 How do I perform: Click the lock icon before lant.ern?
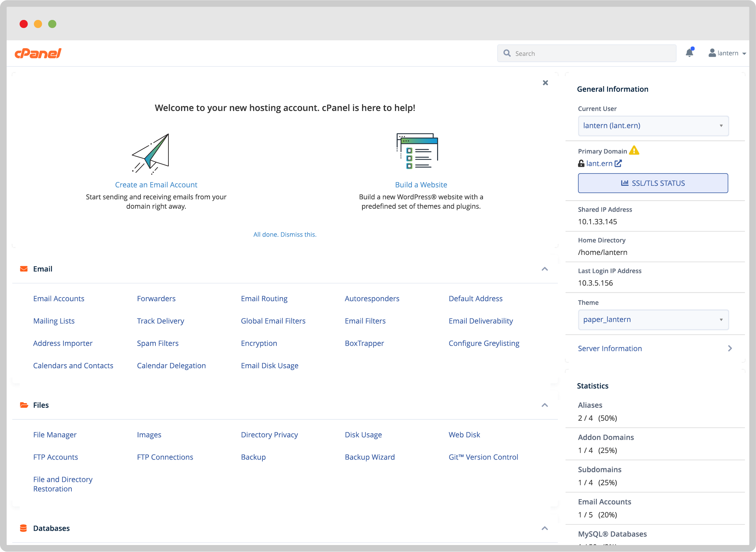(x=581, y=164)
